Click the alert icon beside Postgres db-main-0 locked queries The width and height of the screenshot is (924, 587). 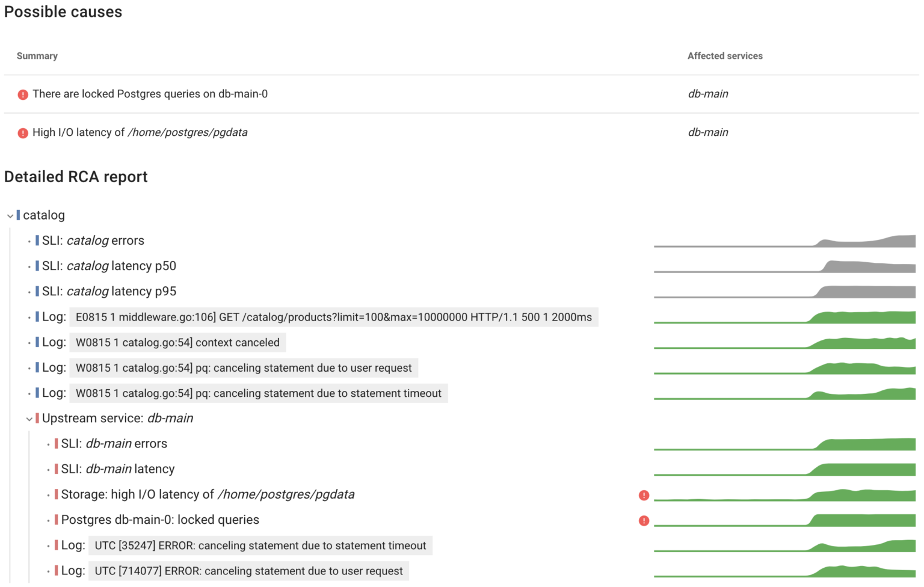pos(644,520)
